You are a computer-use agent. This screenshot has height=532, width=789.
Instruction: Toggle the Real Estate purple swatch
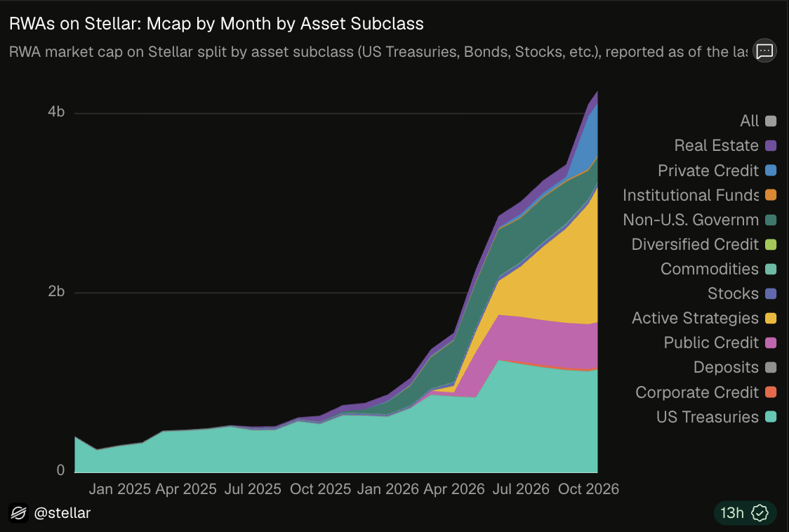pos(770,145)
